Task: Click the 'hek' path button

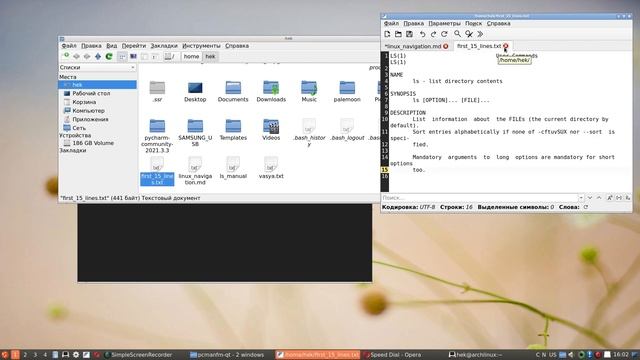Action: (210, 56)
